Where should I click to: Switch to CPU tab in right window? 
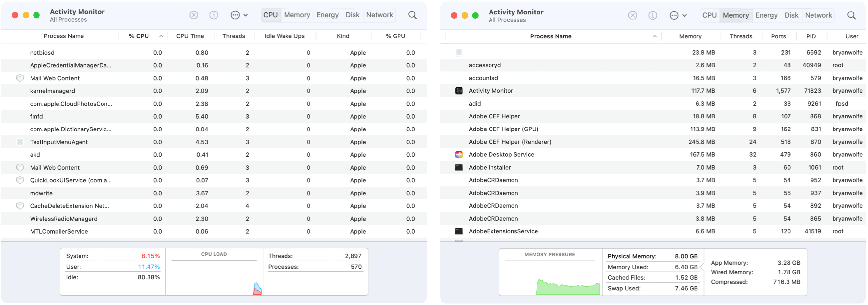coord(709,15)
